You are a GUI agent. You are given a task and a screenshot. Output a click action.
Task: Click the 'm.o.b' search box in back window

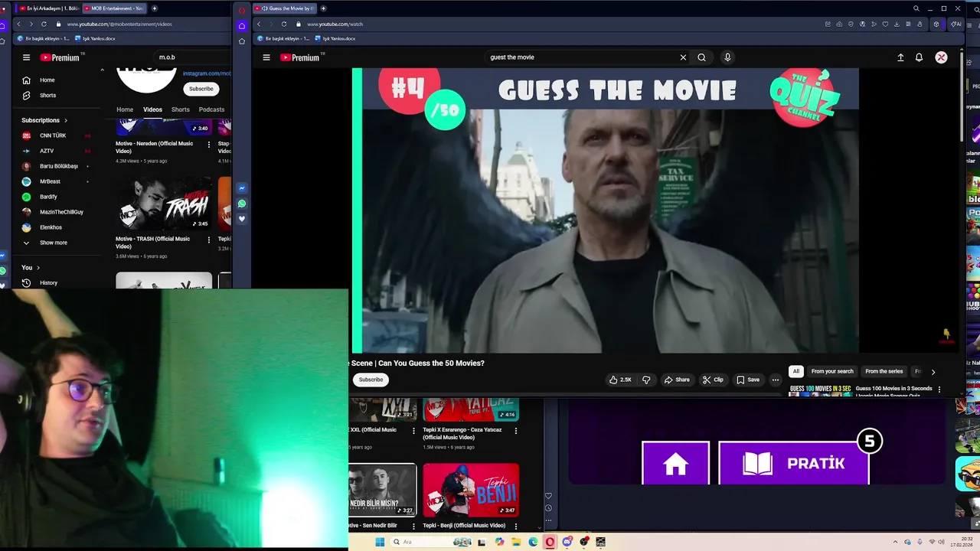click(x=191, y=57)
